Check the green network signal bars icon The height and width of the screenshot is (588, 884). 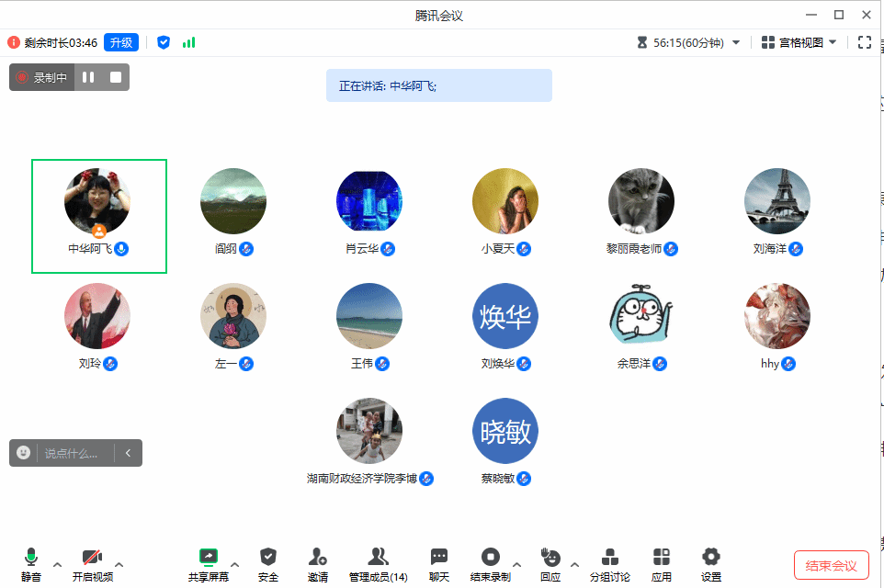coord(189,42)
